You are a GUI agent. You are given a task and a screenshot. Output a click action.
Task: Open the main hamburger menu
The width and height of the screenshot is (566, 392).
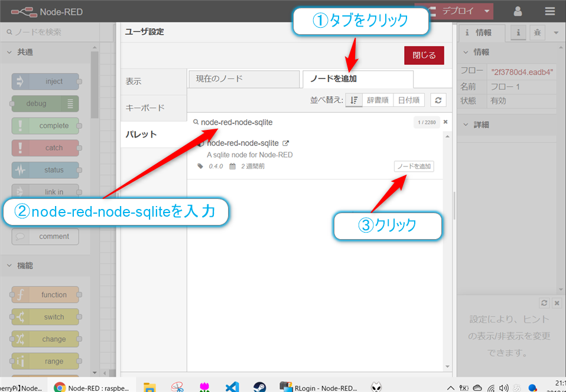(x=549, y=11)
